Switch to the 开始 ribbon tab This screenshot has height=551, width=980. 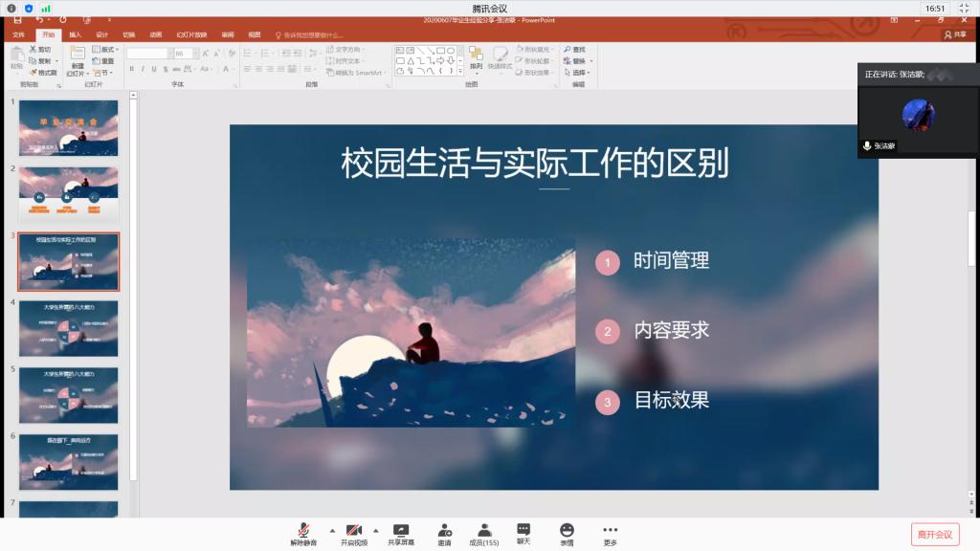[x=48, y=35]
